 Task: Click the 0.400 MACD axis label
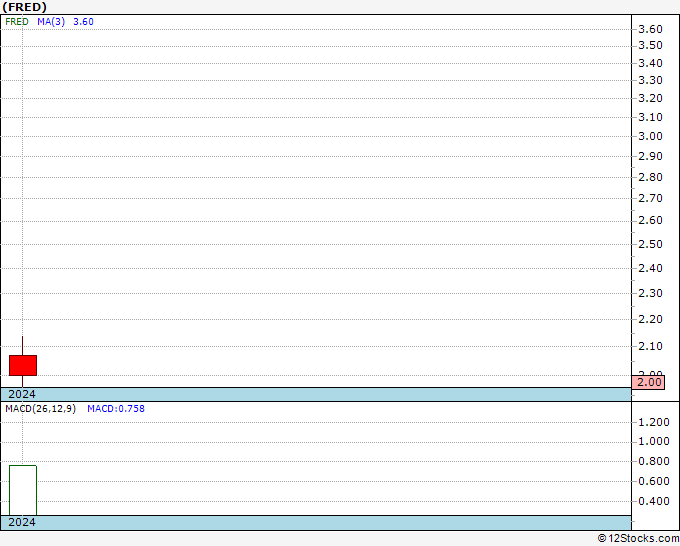[x=654, y=501]
